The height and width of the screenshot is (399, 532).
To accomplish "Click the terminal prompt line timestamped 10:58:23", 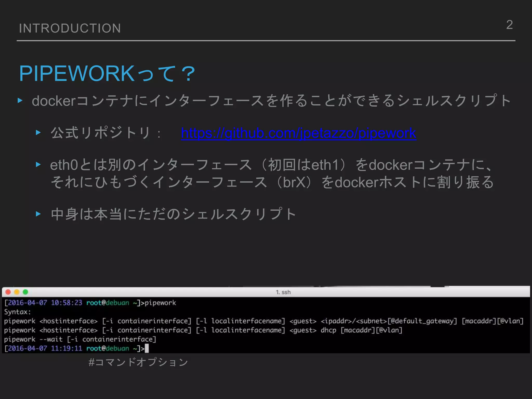I will 90,303.
